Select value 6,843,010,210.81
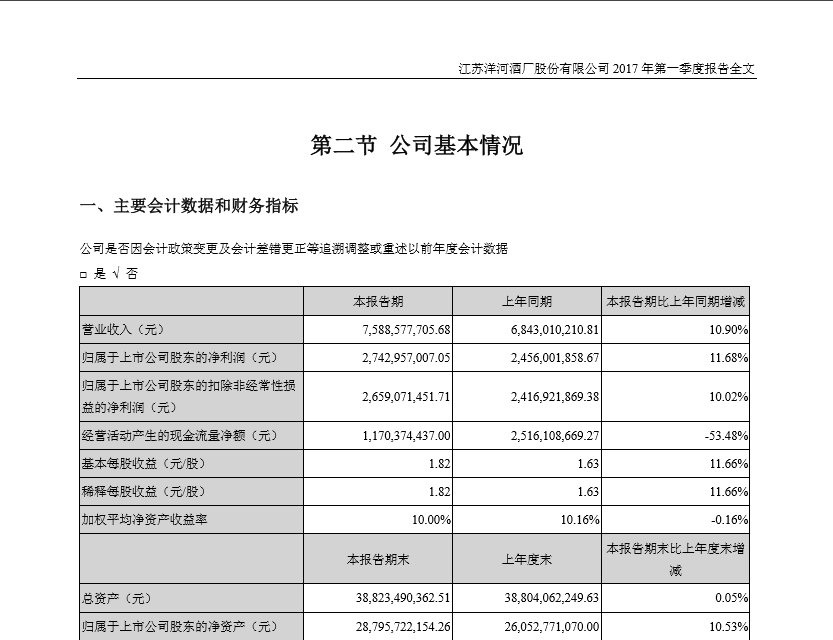Screen dimensions: 833x640 (x=555, y=330)
